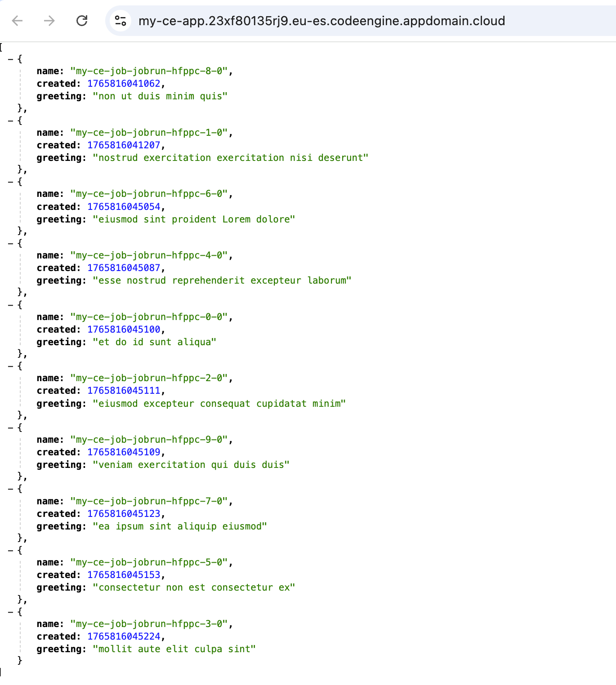
Task: Select greeting "non ut duis minim quis"
Action: [x=160, y=96]
